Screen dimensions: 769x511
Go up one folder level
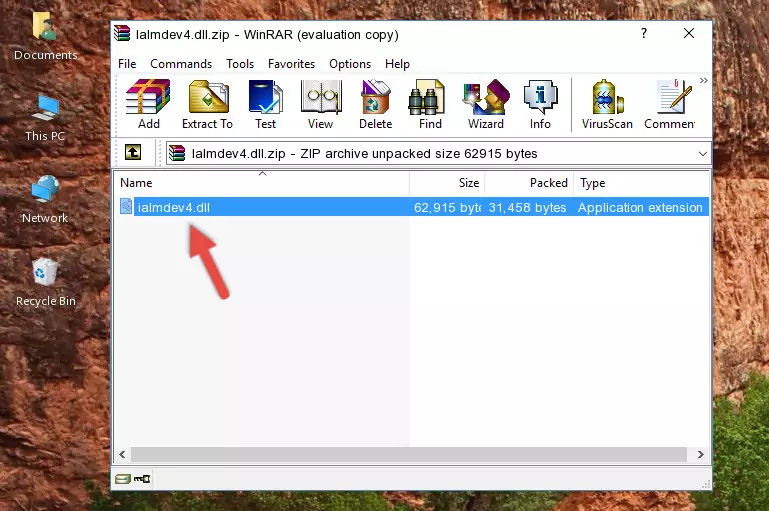click(133, 153)
